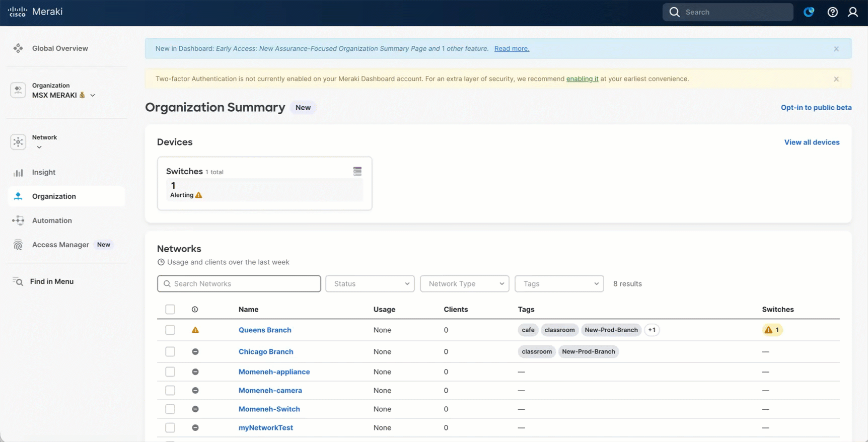Click Chicago Branch dormant status icon
868x442 pixels.
(195, 351)
